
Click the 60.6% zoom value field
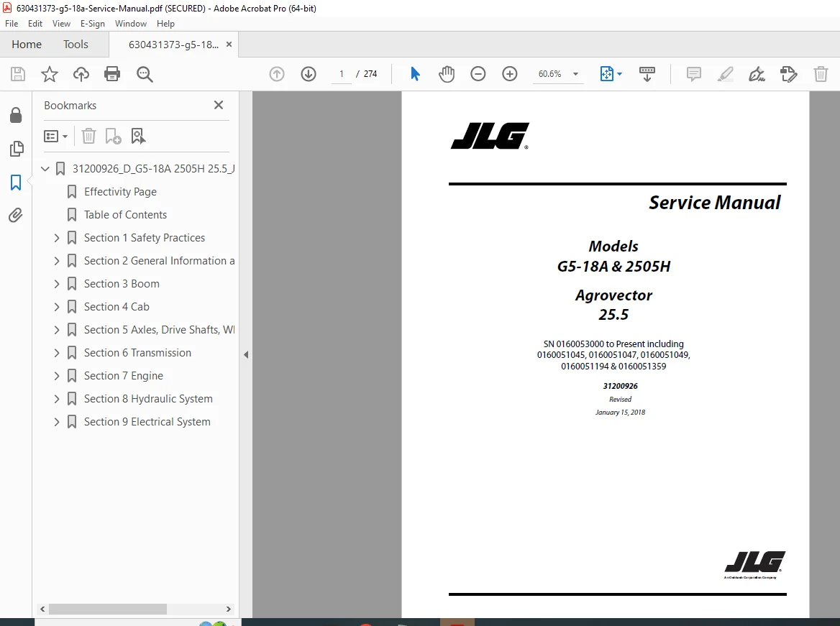(549, 74)
